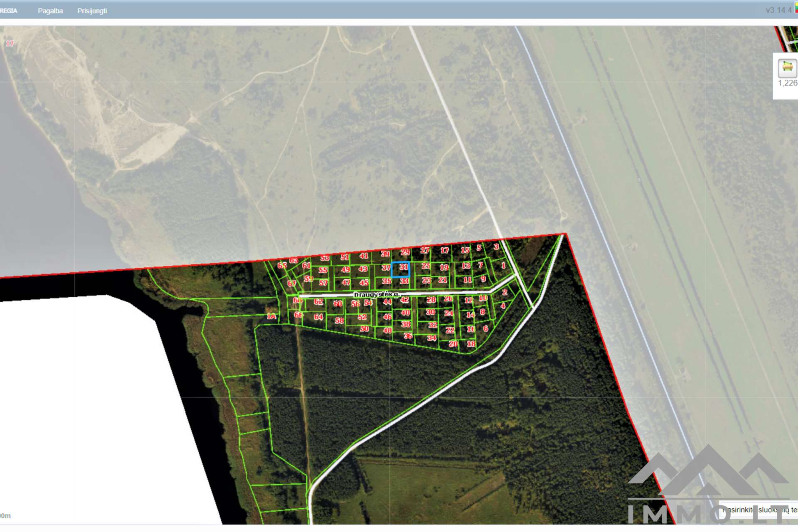Click the REGIA logo
The height and width of the screenshot is (532, 798).
coord(8,11)
